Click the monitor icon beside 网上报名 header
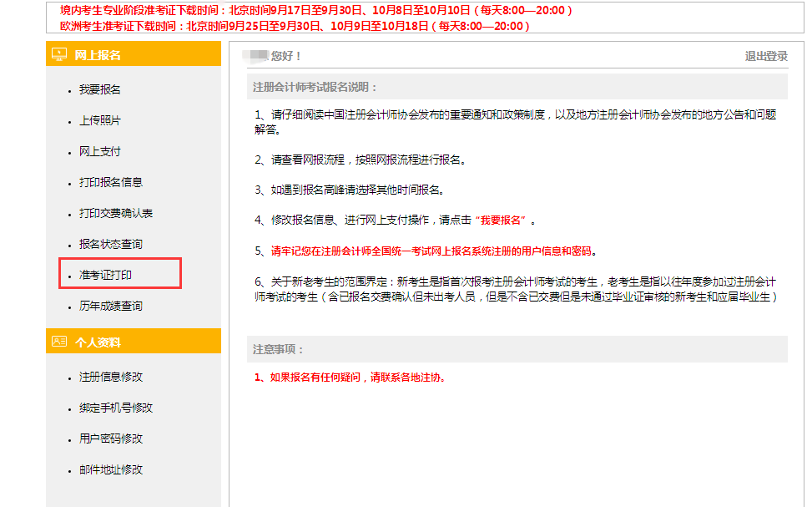 (58, 53)
